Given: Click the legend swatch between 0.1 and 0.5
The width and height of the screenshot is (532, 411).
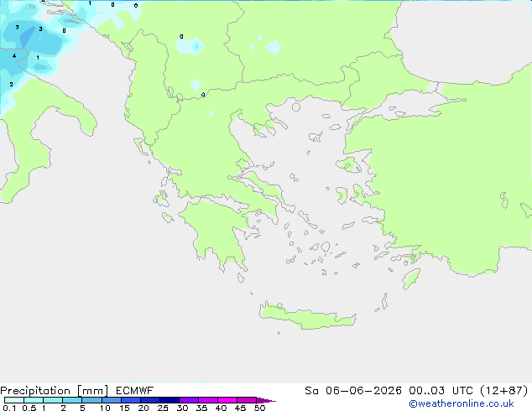Looking at the screenshot, I should [x=14, y=400].
